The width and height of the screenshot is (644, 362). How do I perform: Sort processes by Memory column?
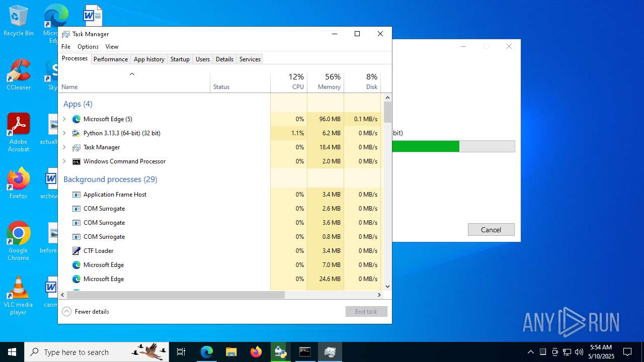click(x=326, y=83)
